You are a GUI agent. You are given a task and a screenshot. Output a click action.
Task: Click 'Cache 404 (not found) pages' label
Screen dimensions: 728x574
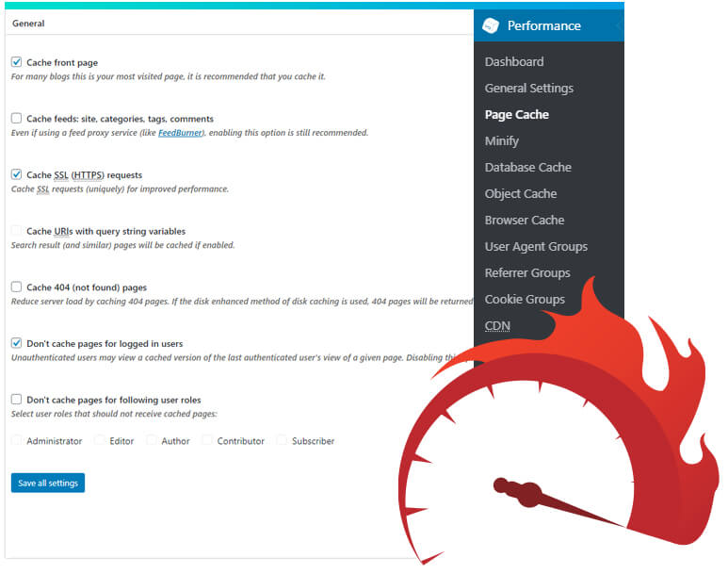point(87,287)
